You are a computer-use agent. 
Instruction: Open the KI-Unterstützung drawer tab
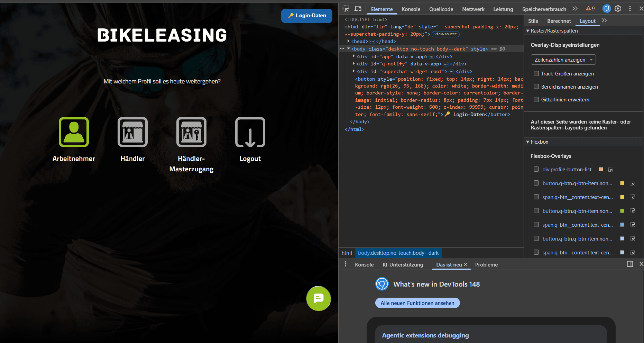click(x=403, y=264)
